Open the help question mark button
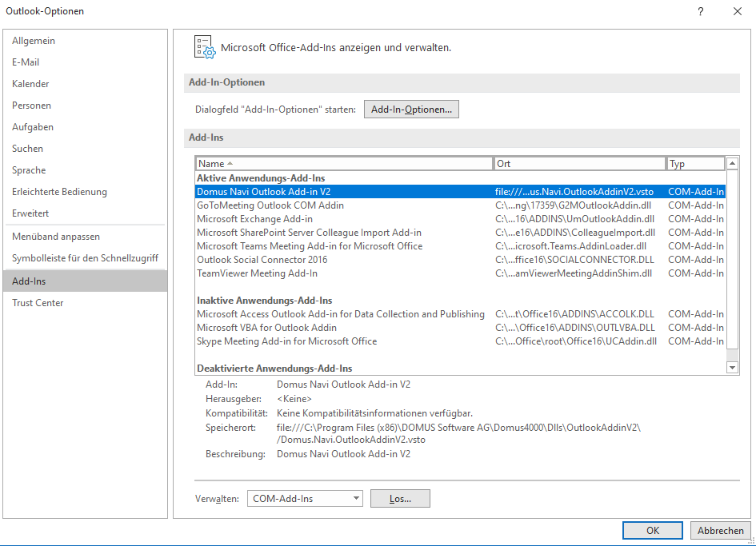The width and height of the screenshot is (756, 546). [x=701, y=11]
